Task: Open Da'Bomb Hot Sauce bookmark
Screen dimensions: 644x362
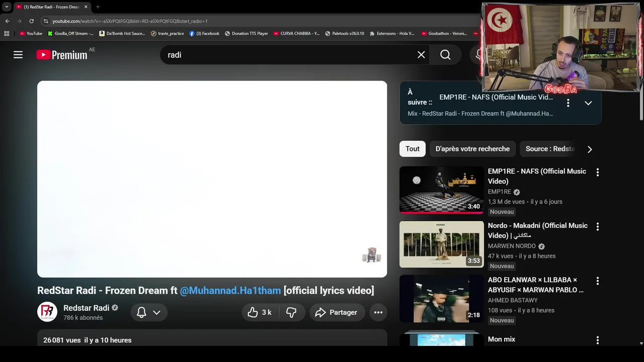Action: click(122, 34)
